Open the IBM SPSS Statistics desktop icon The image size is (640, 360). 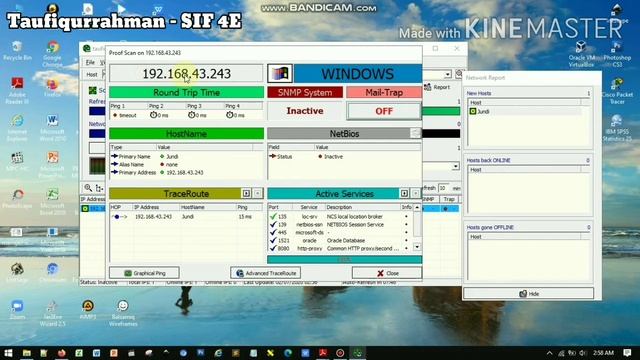[x=617, y=127]
